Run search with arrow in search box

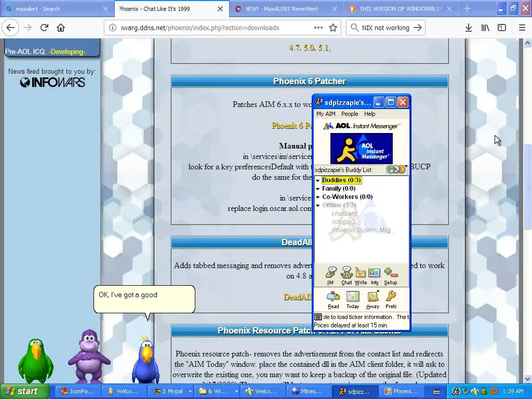tap(418, 28)
